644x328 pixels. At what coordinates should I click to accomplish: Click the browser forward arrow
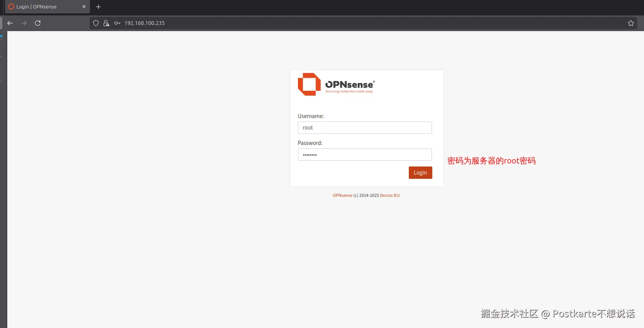[x=24, y=23]
